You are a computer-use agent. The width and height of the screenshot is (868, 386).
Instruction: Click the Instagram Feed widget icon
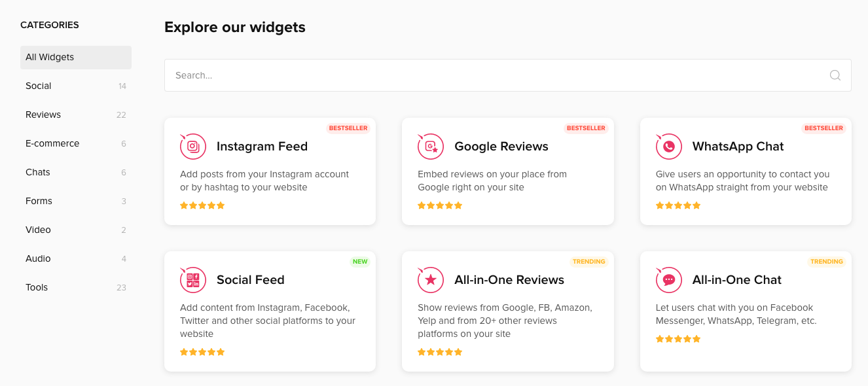click(193, 147)
